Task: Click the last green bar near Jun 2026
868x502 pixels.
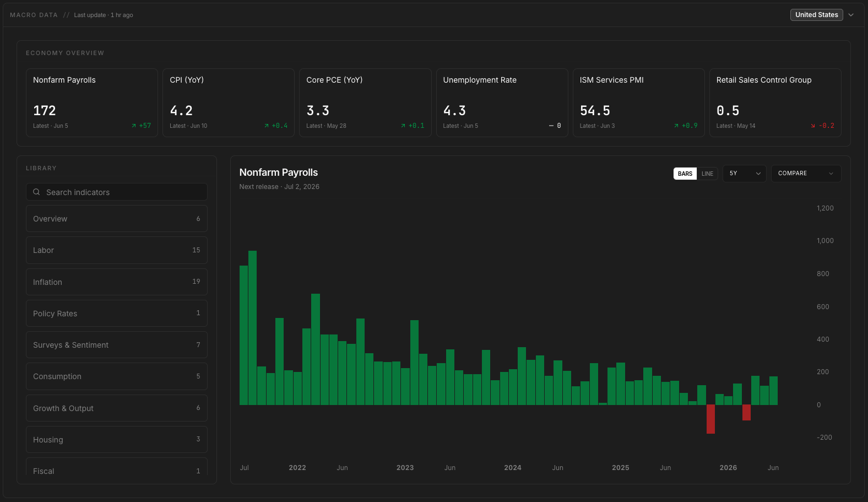Action: point(773,391)
